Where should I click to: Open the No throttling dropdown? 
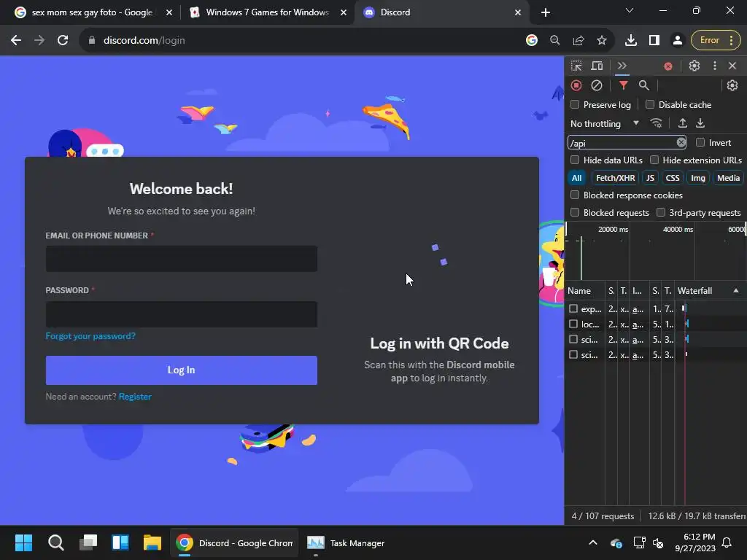pyautogui.click(x=604, y=124)
